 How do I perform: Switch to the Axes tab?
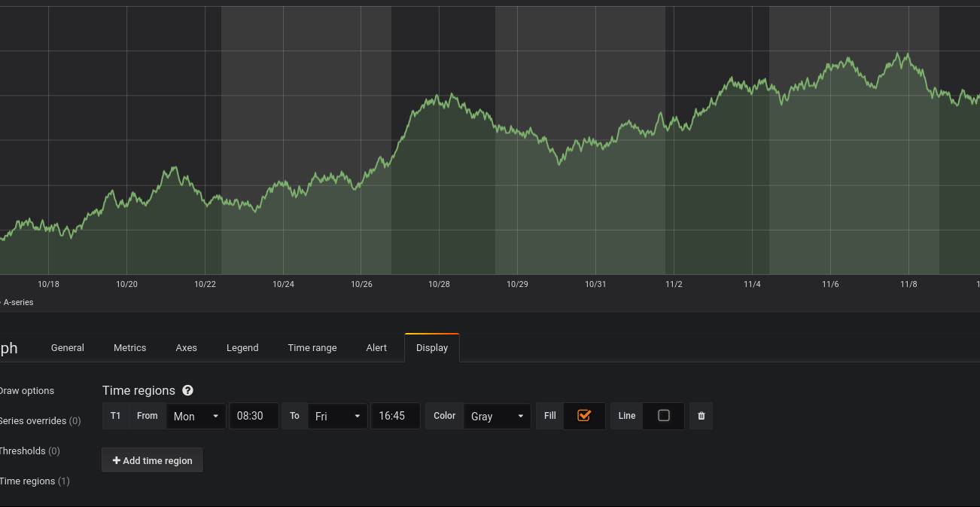pyautogui.click(x=187, y=348)
